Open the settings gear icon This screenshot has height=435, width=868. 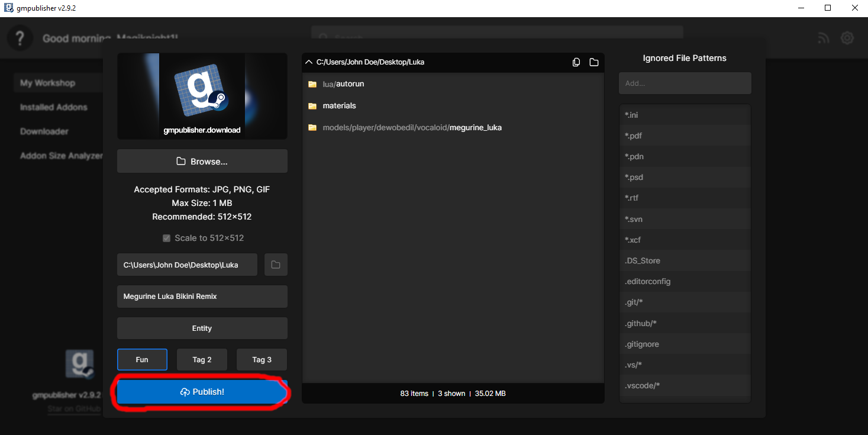pos(847,38)
